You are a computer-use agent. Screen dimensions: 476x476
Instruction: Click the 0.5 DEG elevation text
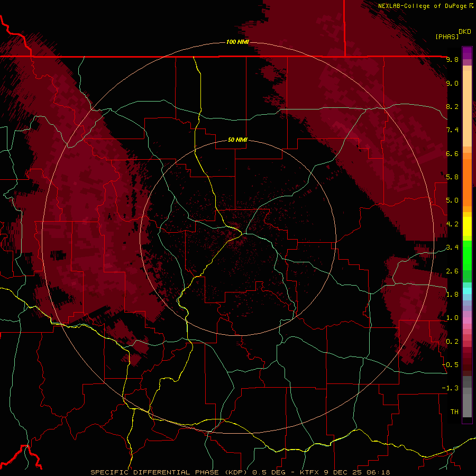click(x=269, y=472)
